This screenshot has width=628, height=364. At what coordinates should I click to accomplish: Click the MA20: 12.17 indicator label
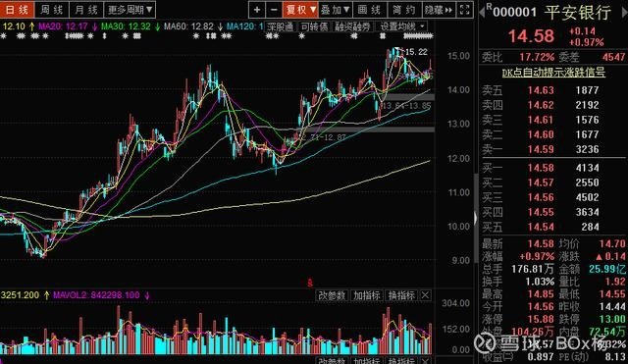click(63, 26)
